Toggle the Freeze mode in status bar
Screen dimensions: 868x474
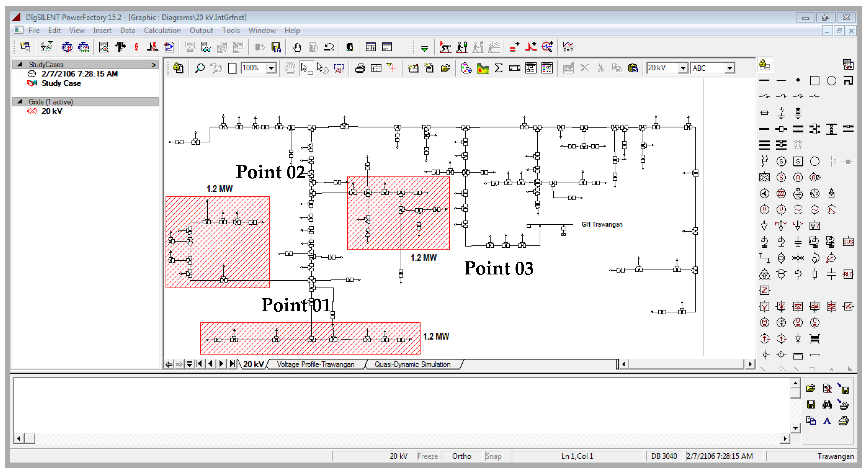pyautogui.click(x=427, y=456)
